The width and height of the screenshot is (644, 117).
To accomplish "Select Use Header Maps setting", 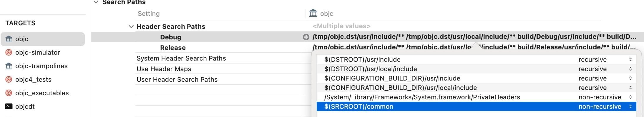I will click(164, 69).
